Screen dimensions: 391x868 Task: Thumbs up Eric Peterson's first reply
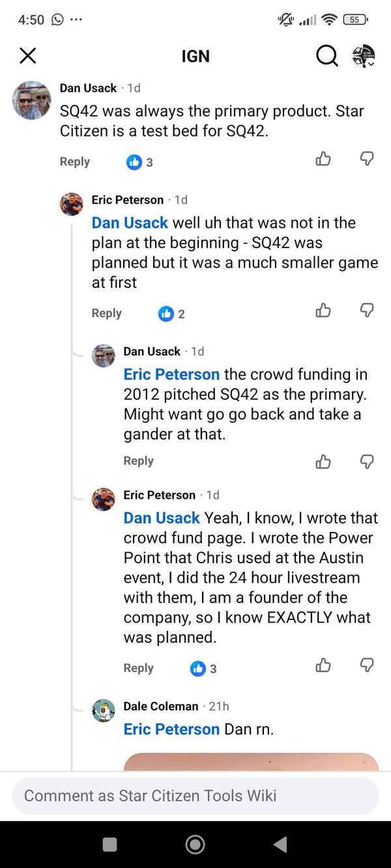tap(323, 310)
